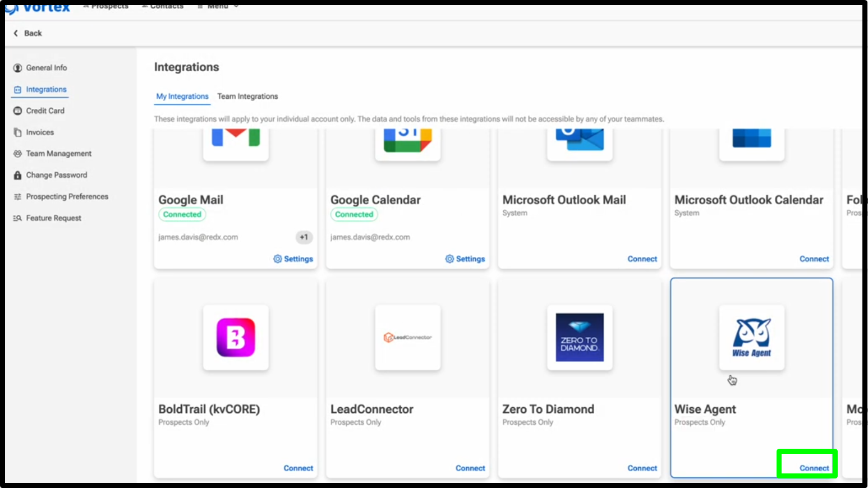Click the Gmail logo on Google Mail card
Image resolution: width=868 pixels, height=488 pixels.
pyautogui.click(x=236, y=138)
